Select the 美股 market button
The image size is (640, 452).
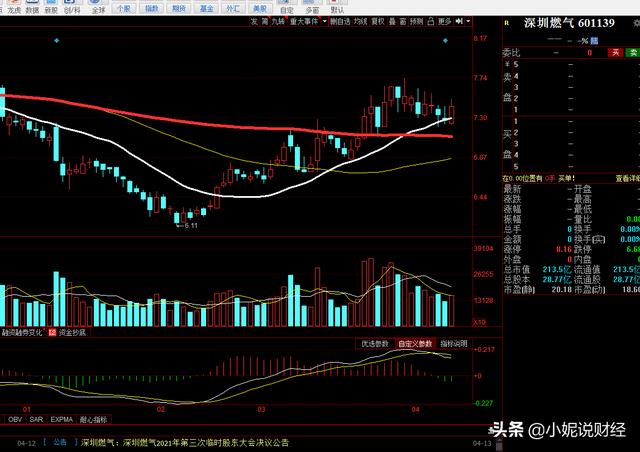[x=260, y=8]
